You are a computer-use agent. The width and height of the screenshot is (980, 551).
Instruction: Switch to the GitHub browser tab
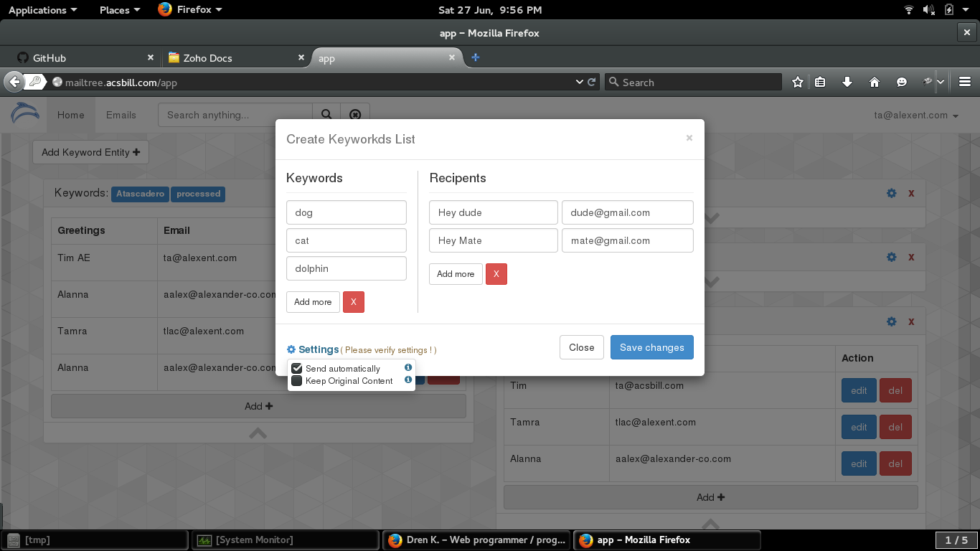(50, 58)
